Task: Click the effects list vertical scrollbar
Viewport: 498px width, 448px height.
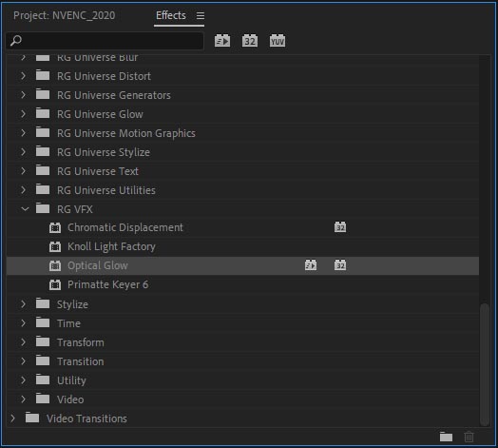Action: (x=485, y=364)
